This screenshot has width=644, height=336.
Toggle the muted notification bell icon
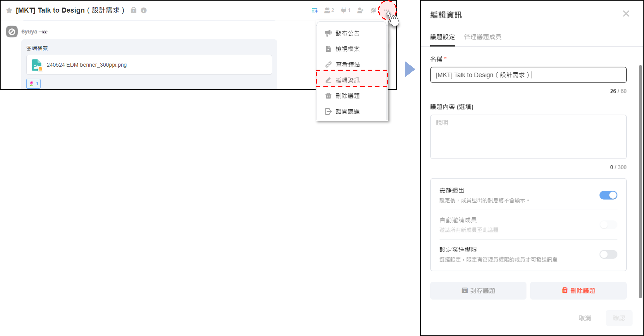373,10
